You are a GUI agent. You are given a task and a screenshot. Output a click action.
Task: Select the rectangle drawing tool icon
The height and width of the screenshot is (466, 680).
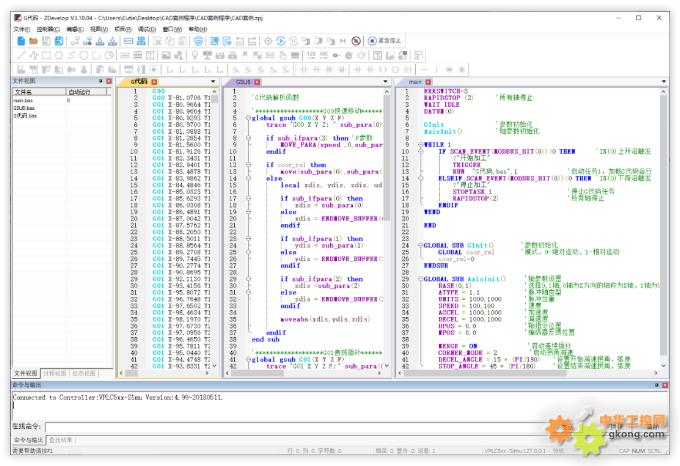tap(46, 55)
